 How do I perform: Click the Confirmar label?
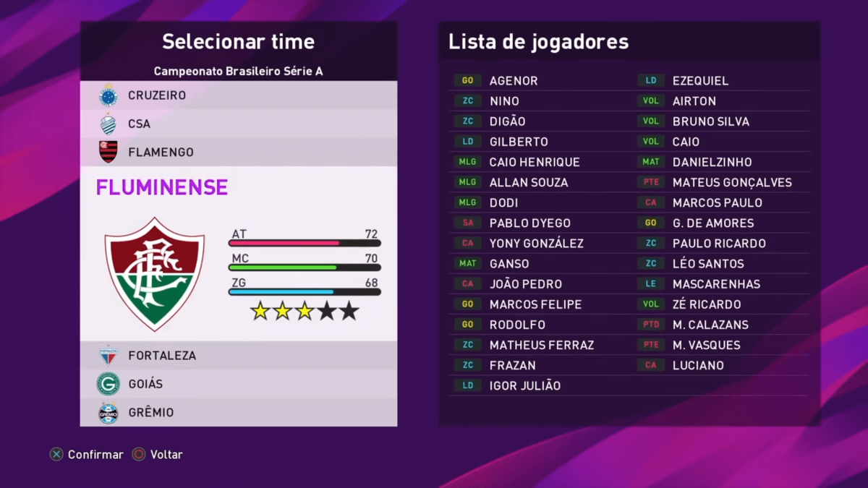[95, 455]
